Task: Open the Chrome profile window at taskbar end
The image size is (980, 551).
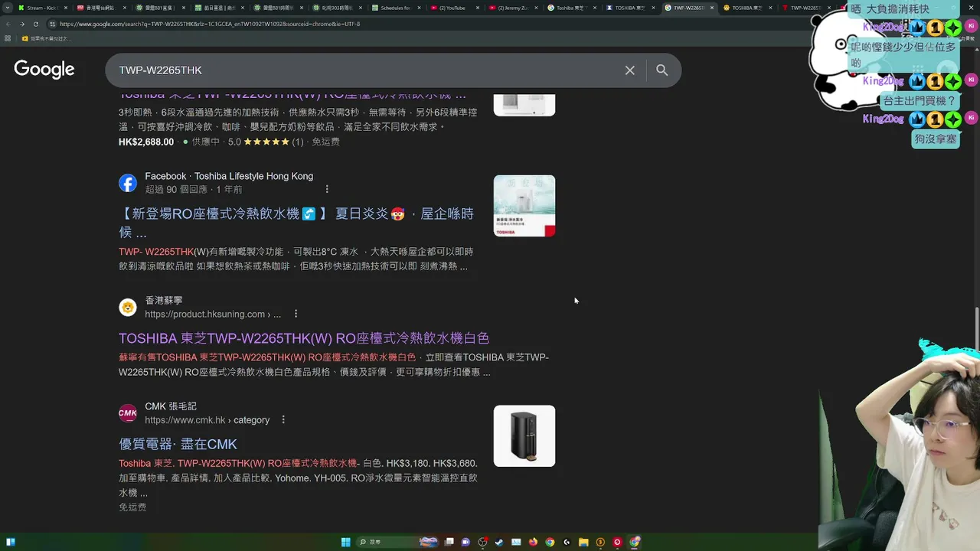Action: point(634,543)
